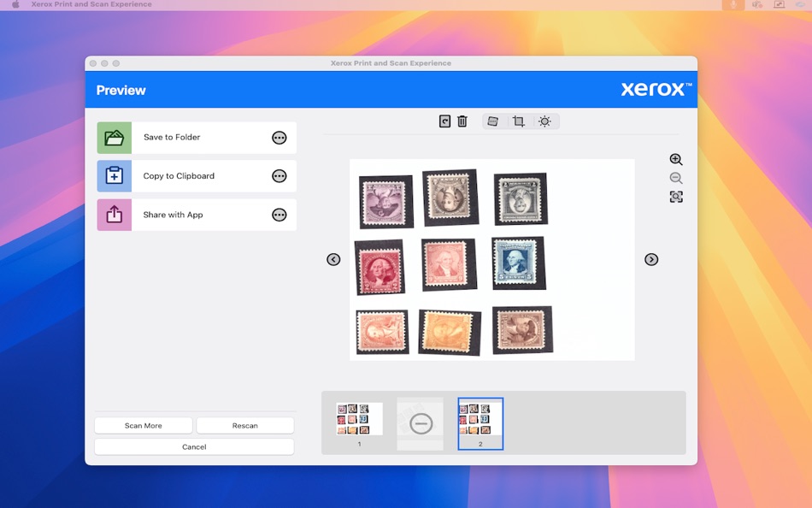Image resolution: width=812 pixels, height=508 pixels.
Task: Click the Copy to Clipboard label
Action: (x=179, y=176)
